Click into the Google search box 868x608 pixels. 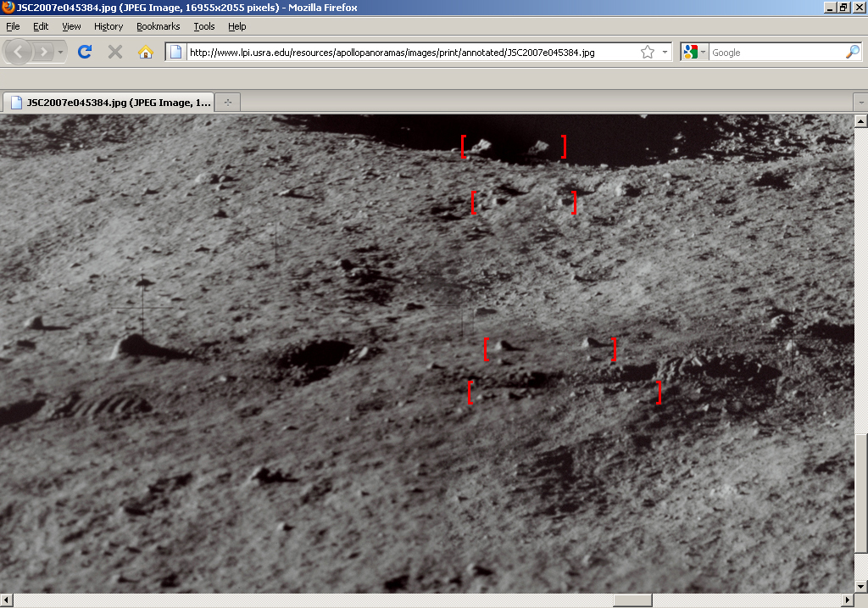coord(777,52)
